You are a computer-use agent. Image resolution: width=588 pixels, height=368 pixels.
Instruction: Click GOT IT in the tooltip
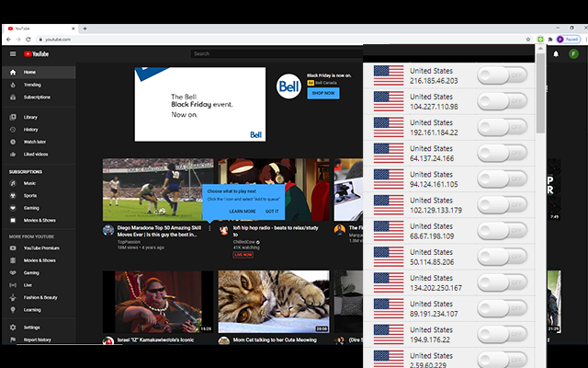(x=272, y=211)
